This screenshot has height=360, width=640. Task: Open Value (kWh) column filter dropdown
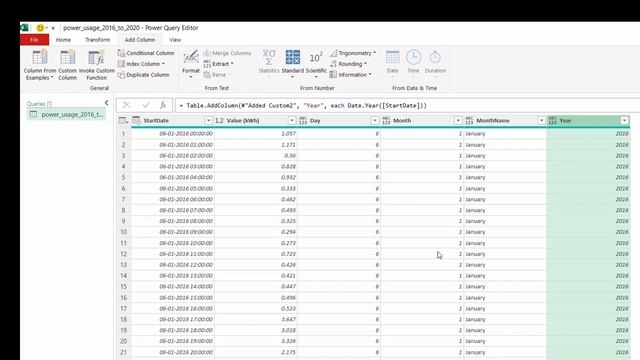[291, 120]
